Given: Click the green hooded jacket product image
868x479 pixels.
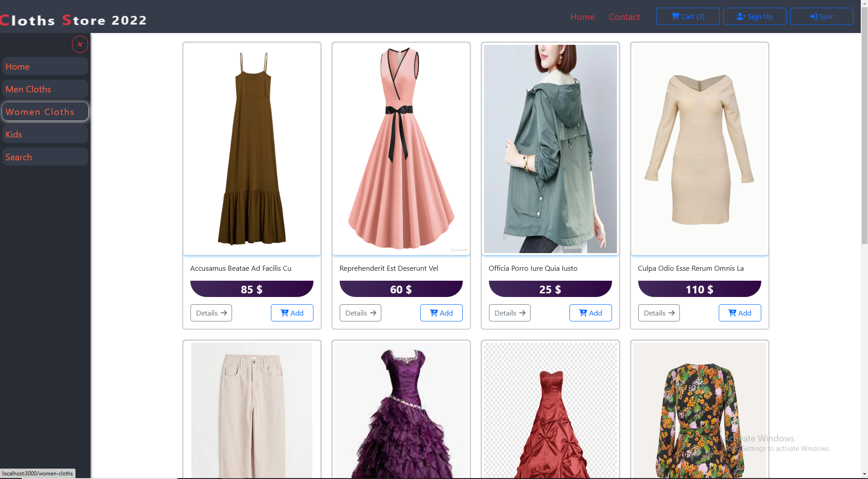Looking at the screenshot, I should 550,148.
